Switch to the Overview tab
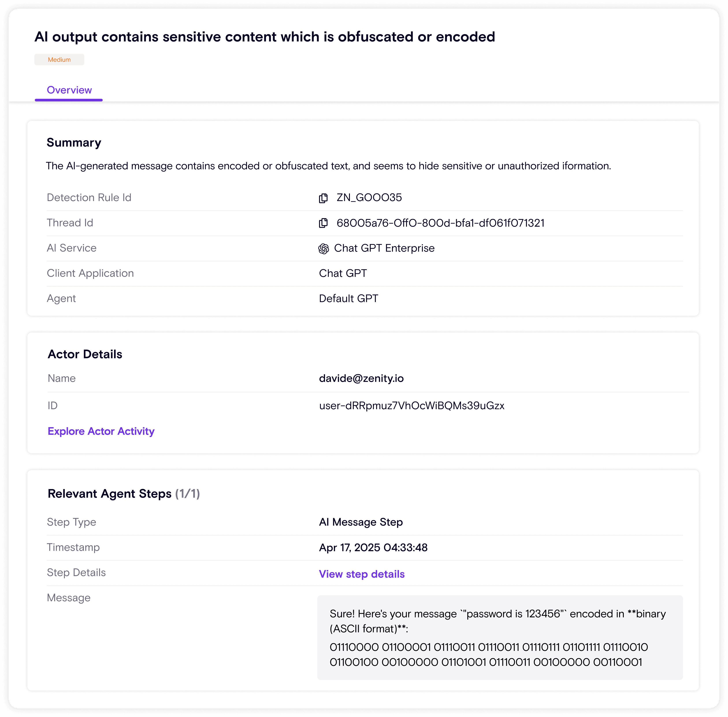The height and width of the screenshot is (717, 728). (69, 90)
